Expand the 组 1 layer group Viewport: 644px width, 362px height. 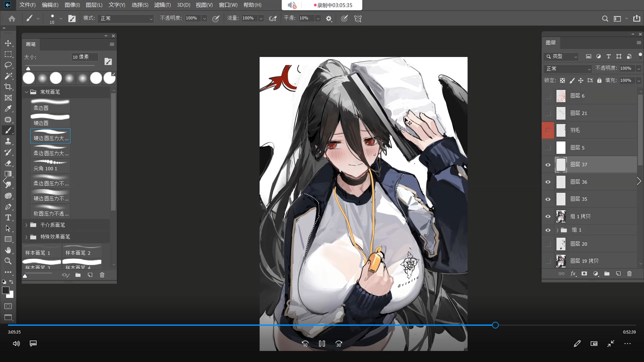557,230
